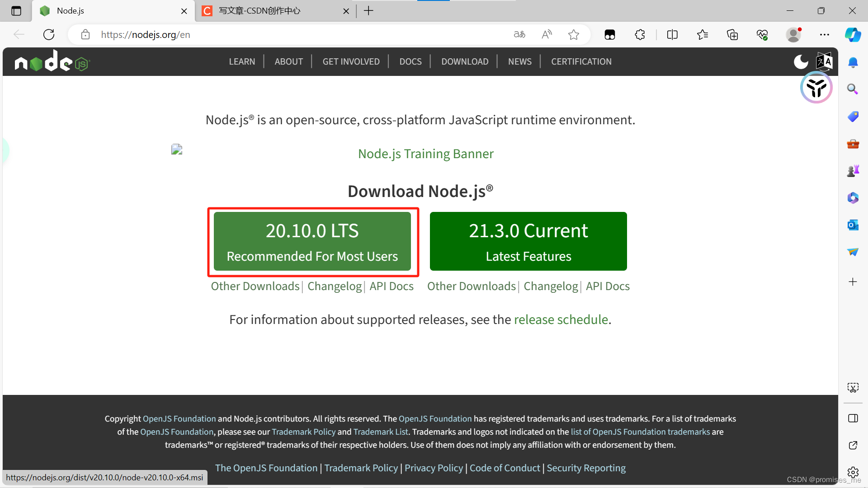Refresh the current page

click(x=49, y=34)
